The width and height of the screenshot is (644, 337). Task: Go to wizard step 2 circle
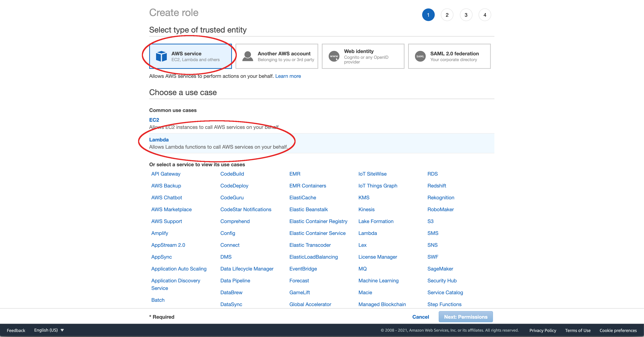(447, 15)
